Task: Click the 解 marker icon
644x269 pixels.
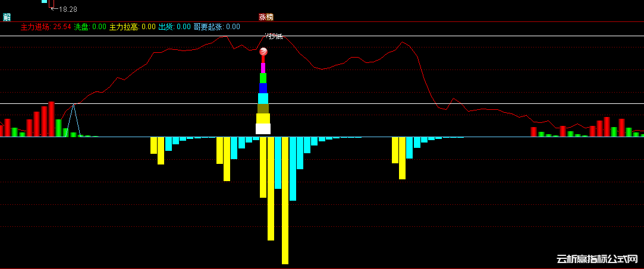Action: [x=7, y=17]
